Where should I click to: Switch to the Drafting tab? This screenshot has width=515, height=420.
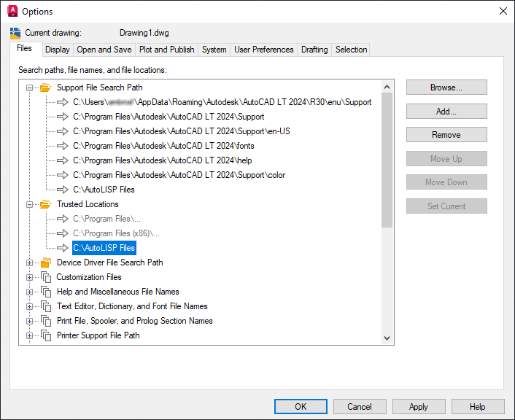coord(314,50)
